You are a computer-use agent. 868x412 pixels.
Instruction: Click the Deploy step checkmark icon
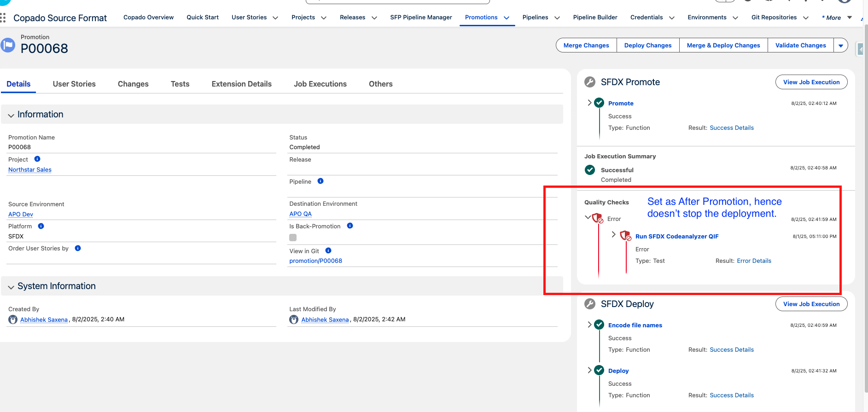point(599,370)
